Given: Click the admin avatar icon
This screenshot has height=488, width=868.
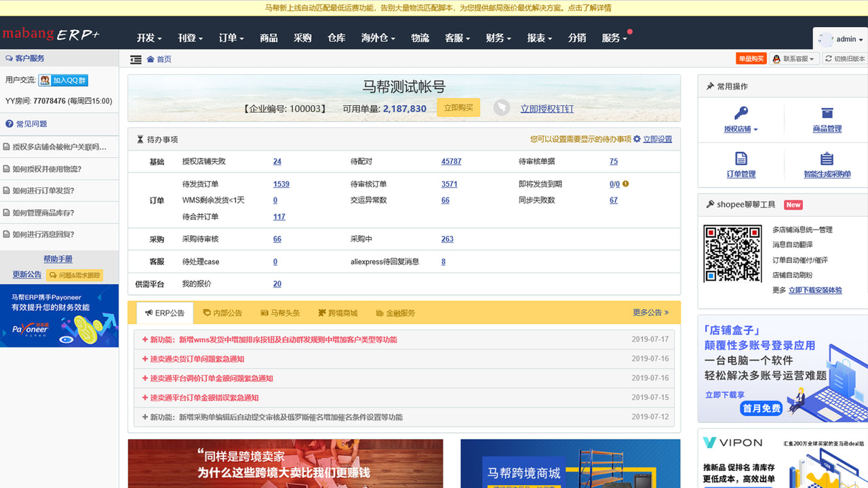Looking at the screenshot, I should pos(825,39).
